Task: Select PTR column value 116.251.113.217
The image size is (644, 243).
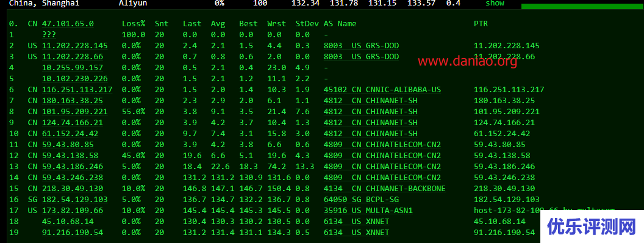Action: click(x=509, y=90)
